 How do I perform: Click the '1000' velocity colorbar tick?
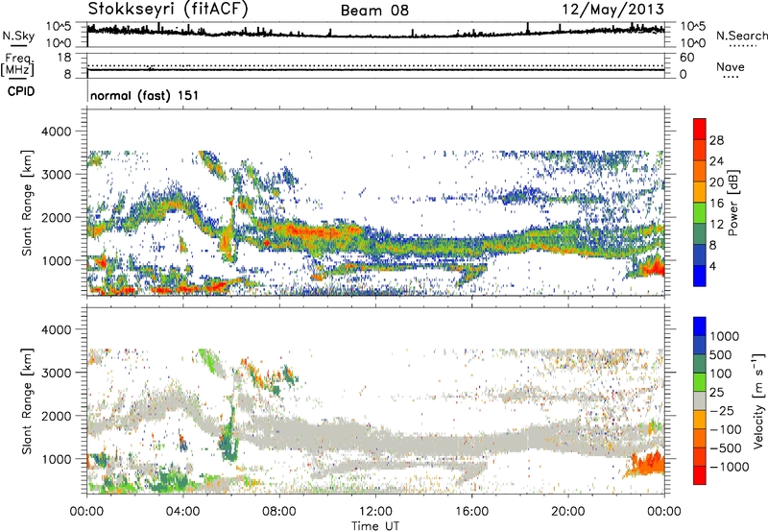(725, 336)
